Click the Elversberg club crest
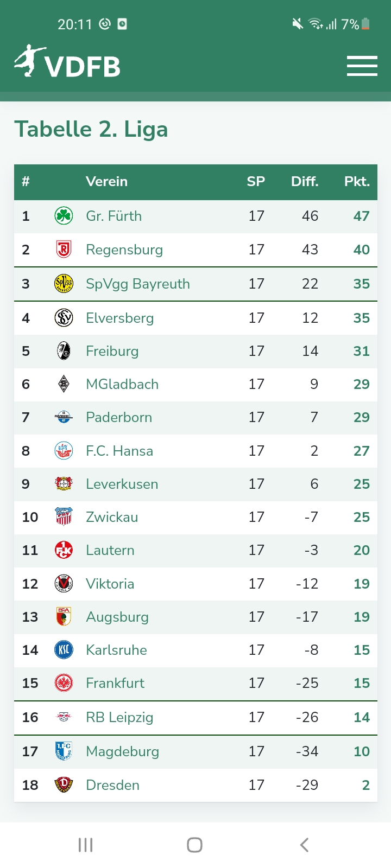Viewport: 391px width, 868px height. [x=64, y=317]
